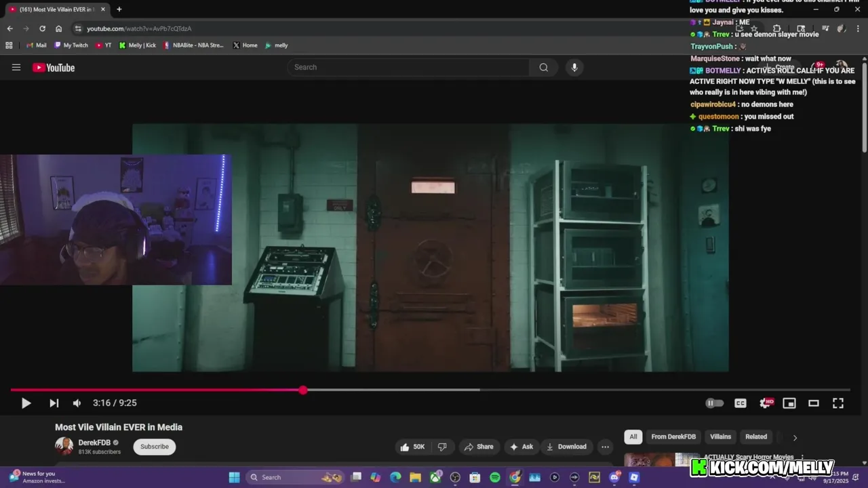Like the video with 50K likes
This screenshot has width=868, height=488.
413,447
